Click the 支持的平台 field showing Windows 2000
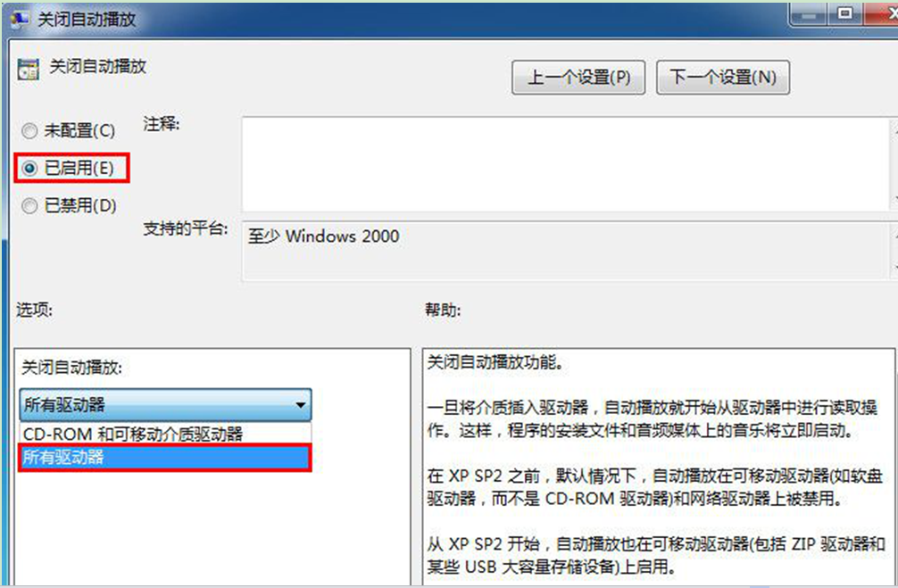The width and height of the screenshot is (898, 588). [566, 251]
